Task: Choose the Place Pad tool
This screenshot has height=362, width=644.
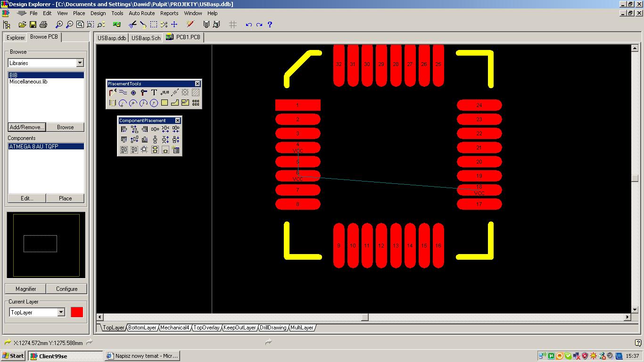Action: [x=133, y=93]
